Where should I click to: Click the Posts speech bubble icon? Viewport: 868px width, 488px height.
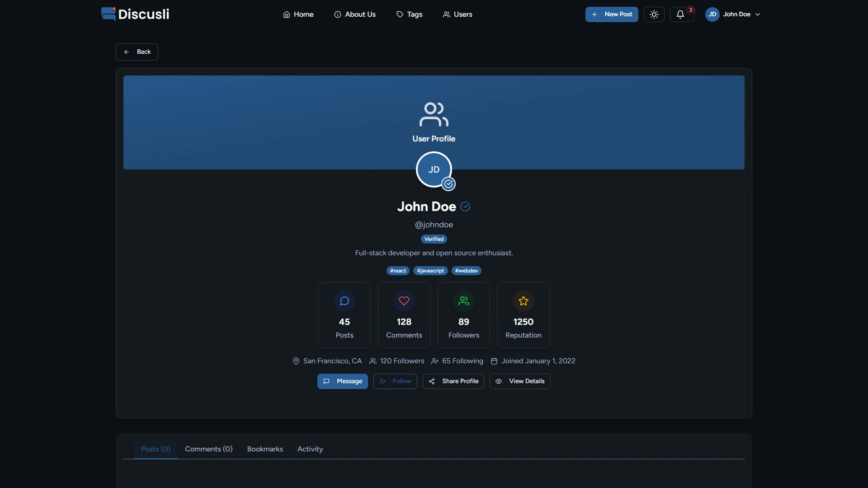point(344,301)
